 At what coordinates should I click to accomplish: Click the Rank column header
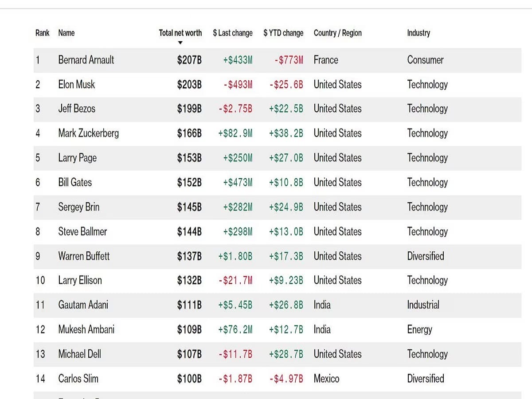(43, 33)
